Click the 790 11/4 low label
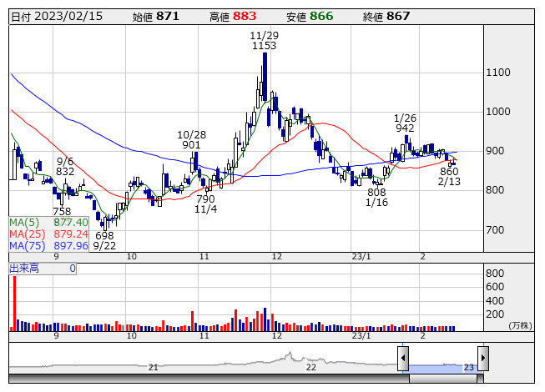This screenshot has width=545, height=392. 205,204
